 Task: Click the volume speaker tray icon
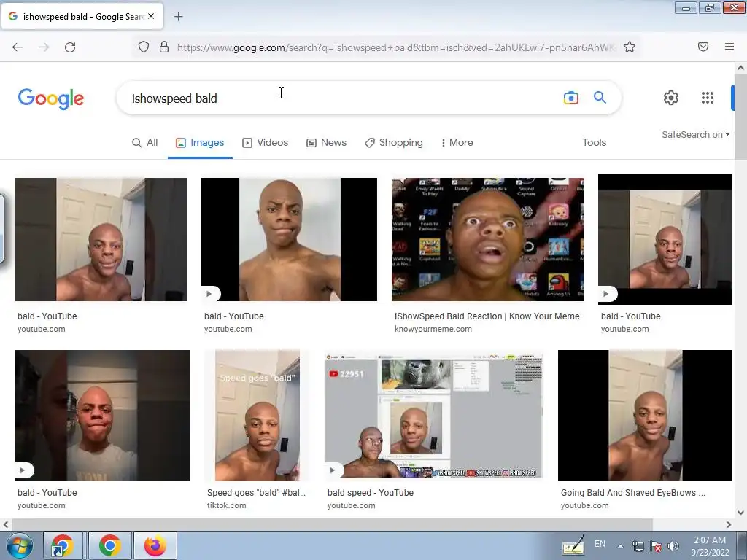673,546
